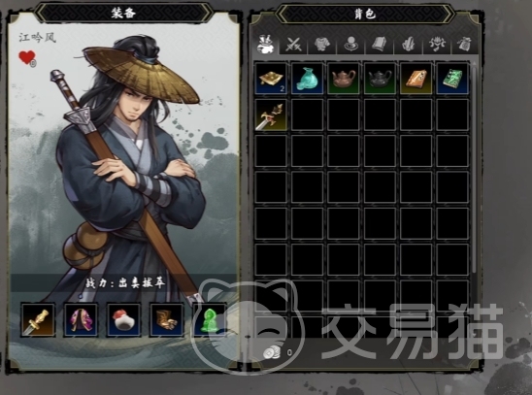532x395 pixels.
Task: Choose the herb materials category tab
Action: coord(408,44)
